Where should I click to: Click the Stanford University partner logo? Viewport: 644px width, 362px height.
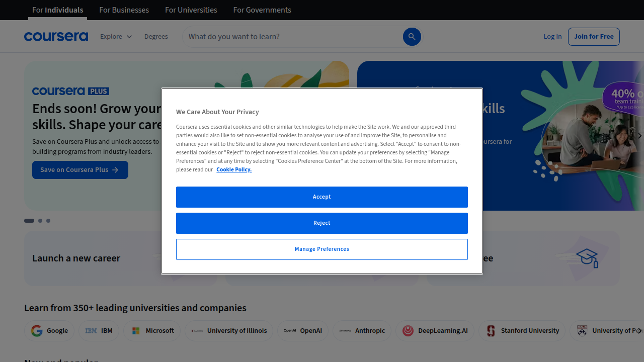(522, 330)
